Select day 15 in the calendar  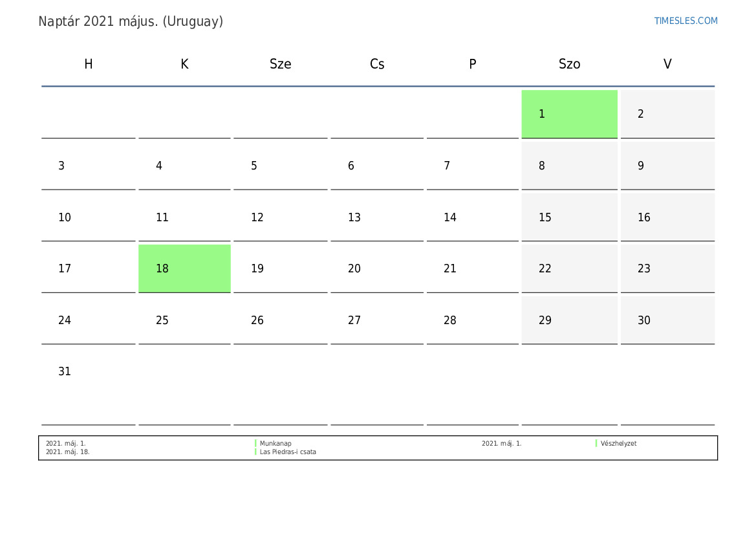click(569, 217)
